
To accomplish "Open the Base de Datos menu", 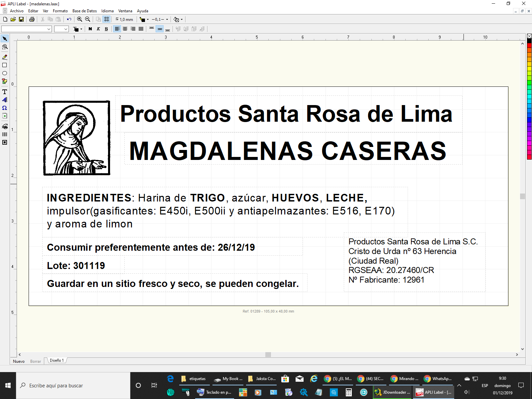I will 84,11.
